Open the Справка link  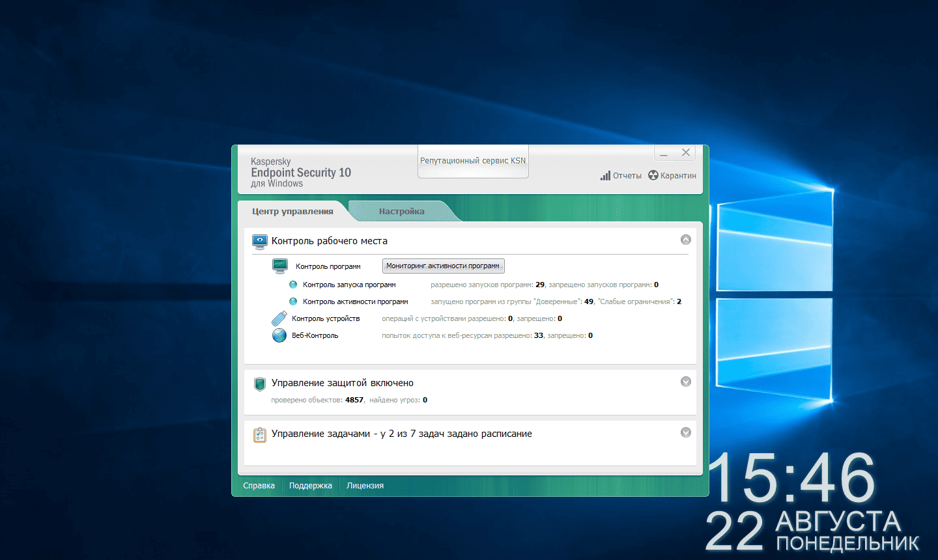259,486
